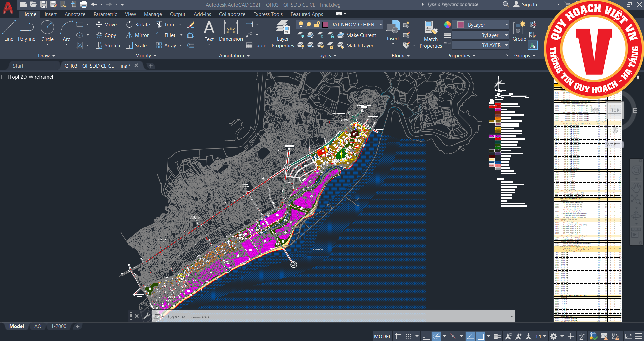Click the ByLayer object color swatch
This screenshot has width=644, height=341.
pos(461,25)
